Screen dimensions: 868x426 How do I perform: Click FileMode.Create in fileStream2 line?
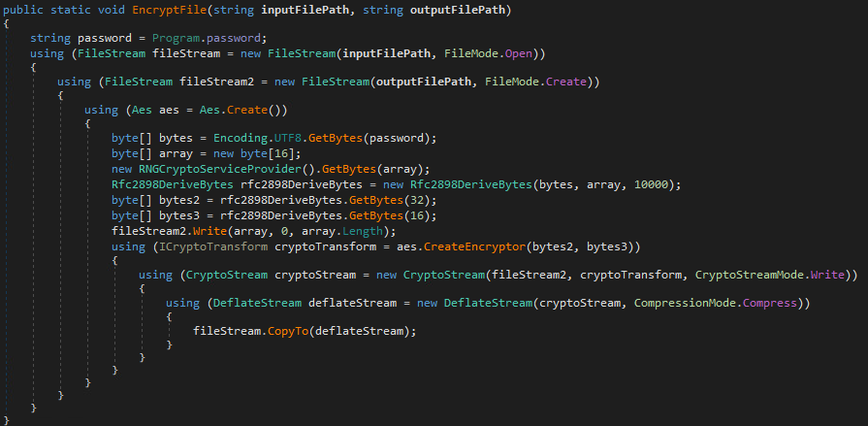(x=535, y=82)
